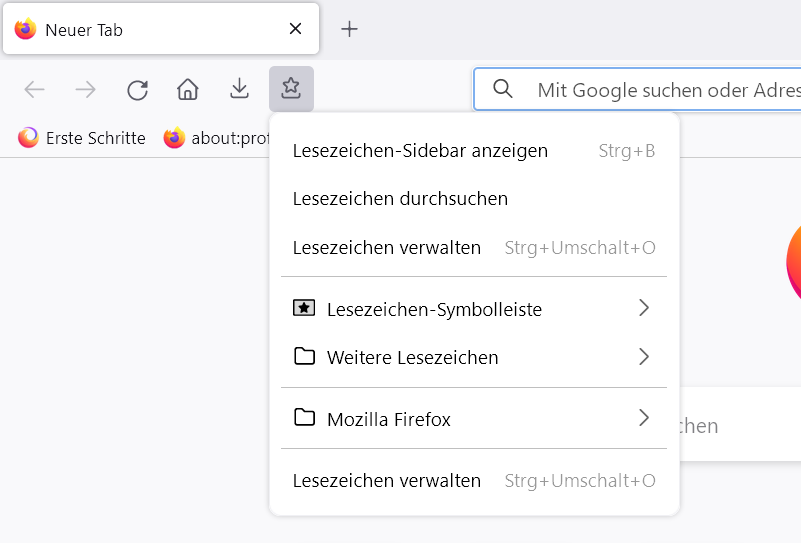Open the downloads panel
The image size is (801, 543).
point(239,90)
